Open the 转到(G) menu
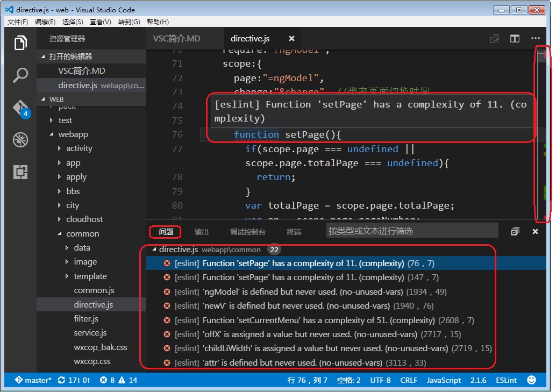 click(129, 22)
